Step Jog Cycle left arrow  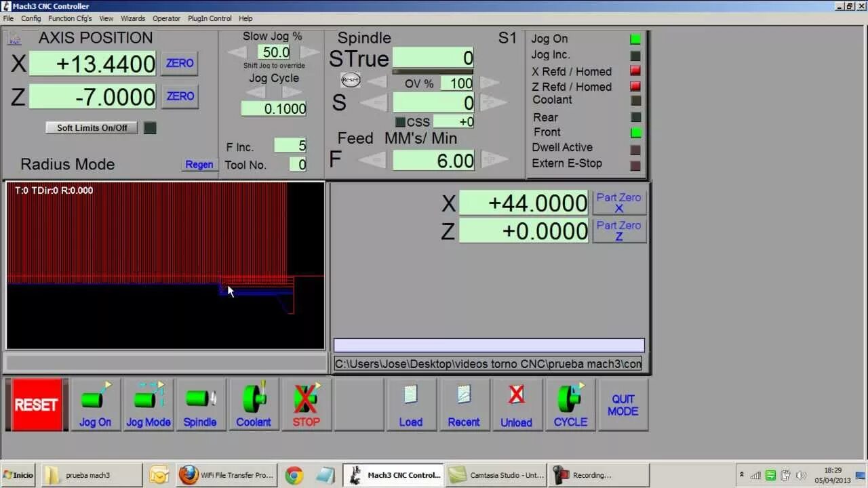coord(255,91)
